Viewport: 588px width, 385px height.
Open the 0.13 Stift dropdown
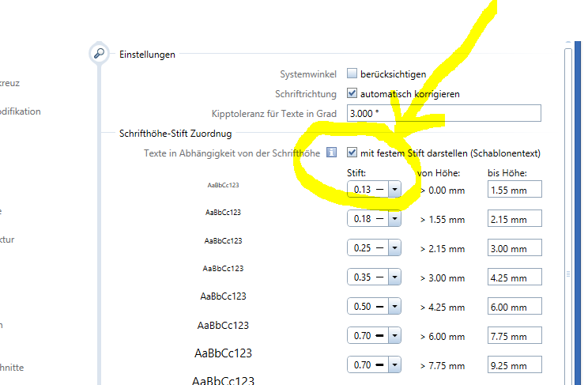tap(394, 189)
